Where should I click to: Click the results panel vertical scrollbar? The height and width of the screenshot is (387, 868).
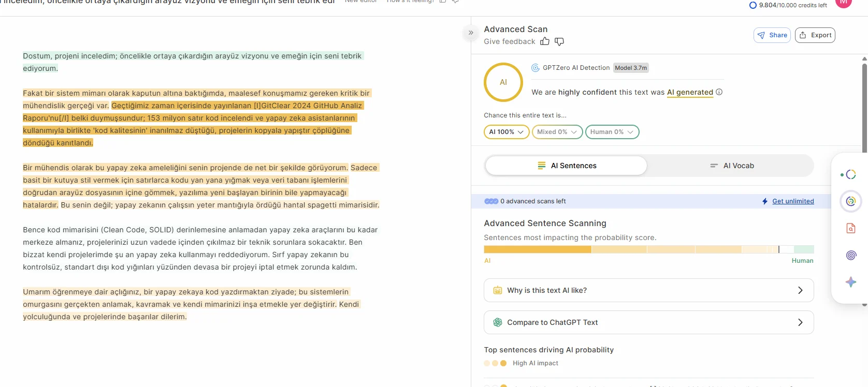(x=864, y=109)
